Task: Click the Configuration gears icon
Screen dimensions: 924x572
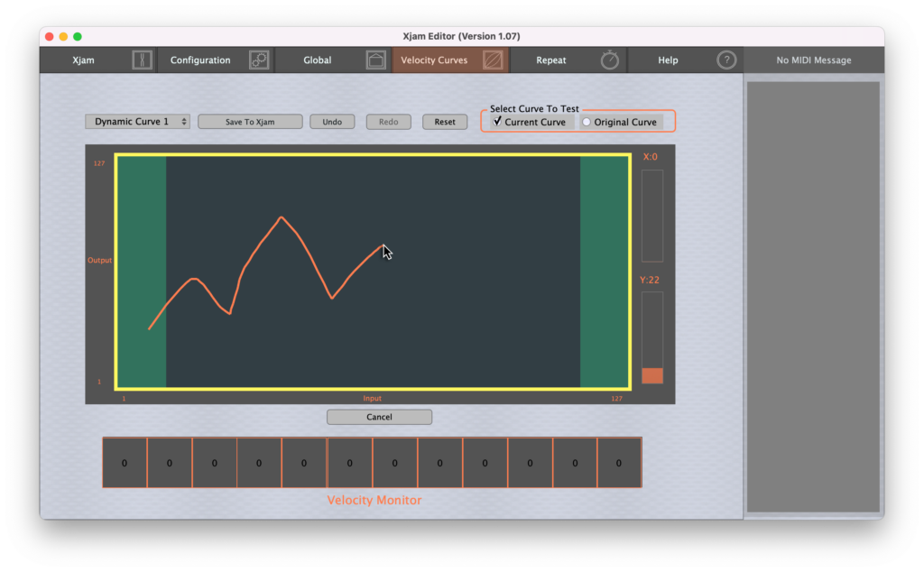Action: (x=259, y=60)
